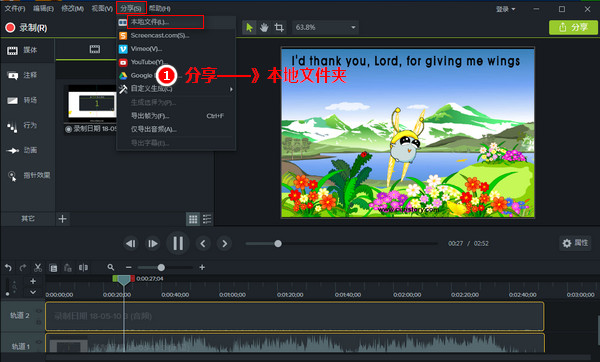Toggle visibility eye of 轨道 2
Image resolution: width=600 pixels, height=362 pixels.
39,311
